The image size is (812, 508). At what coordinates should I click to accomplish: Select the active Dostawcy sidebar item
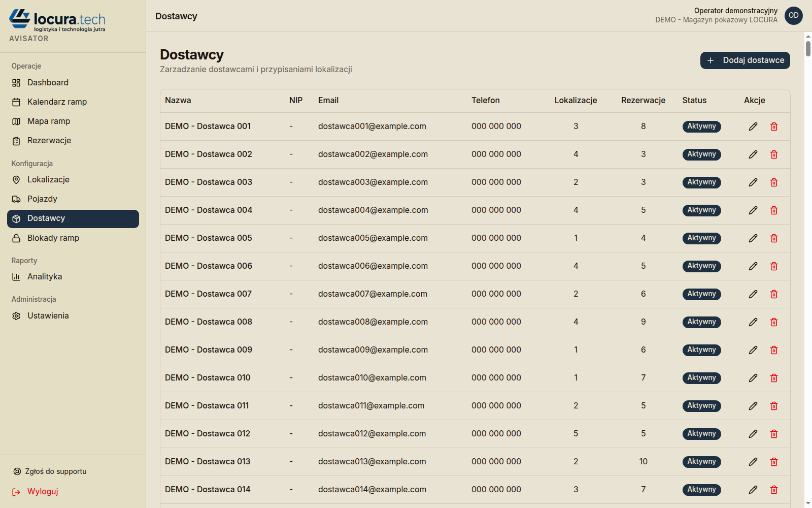coord(73,219)
